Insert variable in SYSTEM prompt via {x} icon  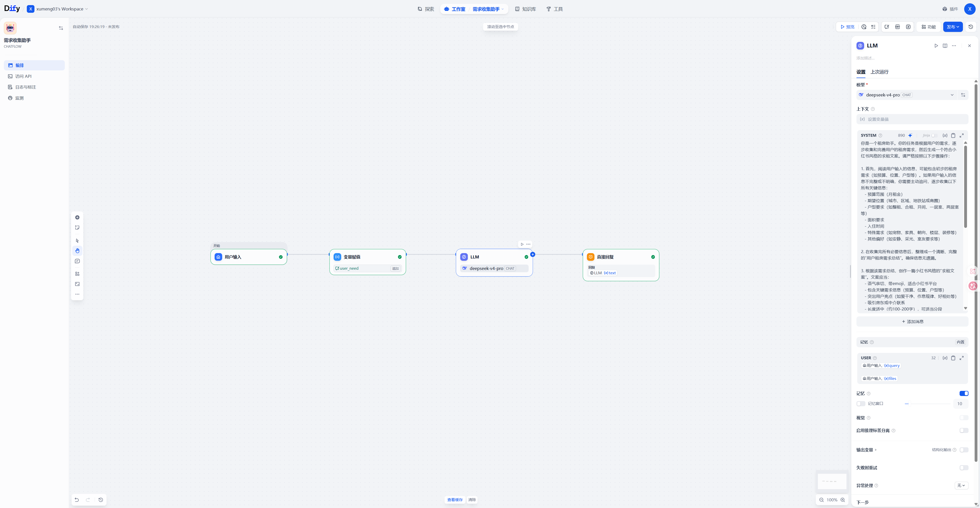pos(945,135)
